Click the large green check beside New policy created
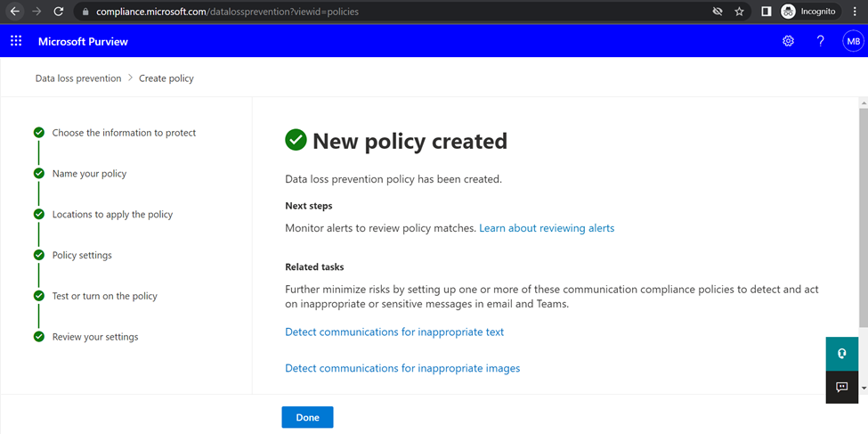Viewport: 868px width, 434px height. (296, 140)
